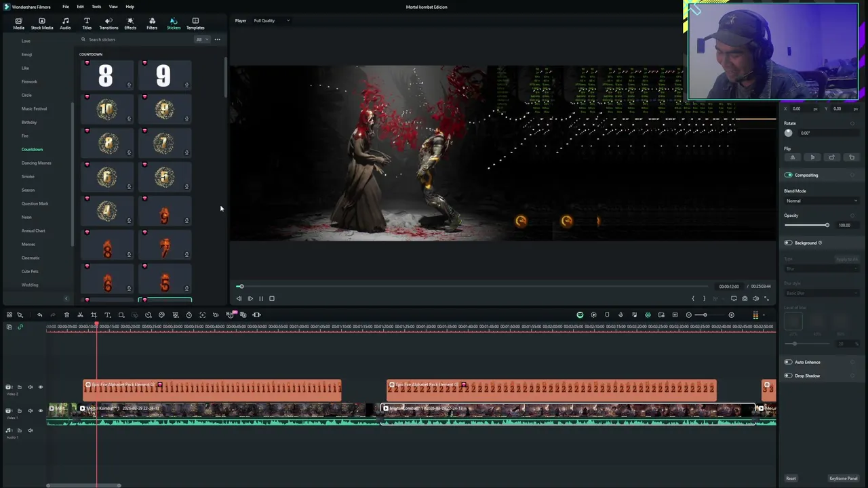868x488 pixels.
Task: Open the Edit menu
Action: coord(80,7)
